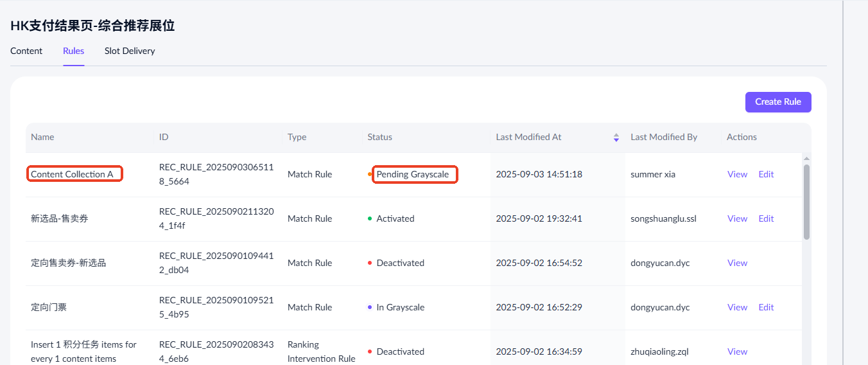
Task: View the 定向门票 rule
Action: pyautogui.click(x=737, y=307)
